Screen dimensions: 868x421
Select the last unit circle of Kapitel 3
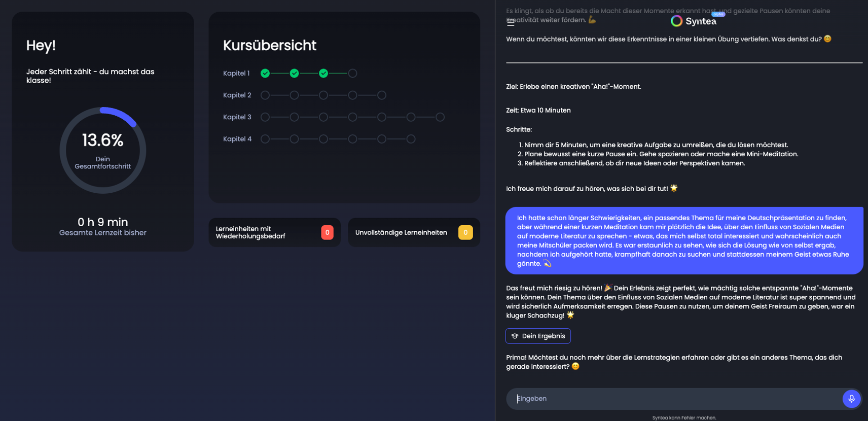[x=440, y=117]
